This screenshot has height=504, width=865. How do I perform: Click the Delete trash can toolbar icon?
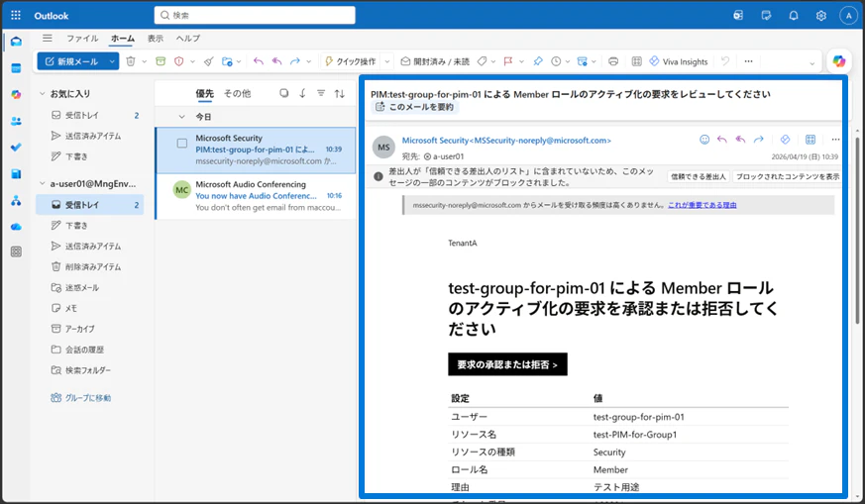(x=131, y=61)
